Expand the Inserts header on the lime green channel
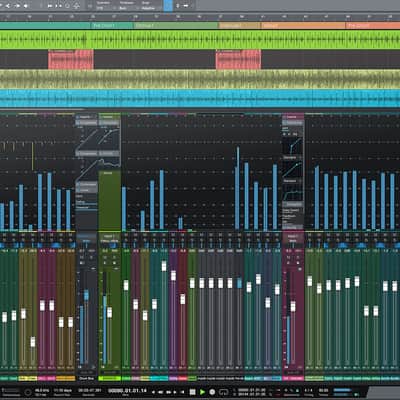The width and height of the screenshot is (400, 400). tap(109, 117)
